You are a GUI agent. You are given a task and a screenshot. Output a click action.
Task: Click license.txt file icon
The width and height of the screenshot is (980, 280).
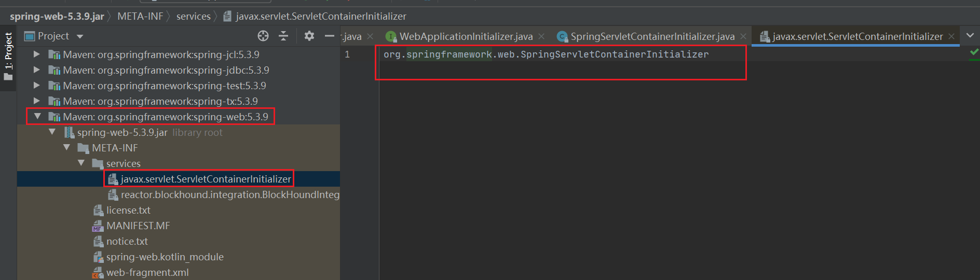pyautogui.click(x=98, y=210)
